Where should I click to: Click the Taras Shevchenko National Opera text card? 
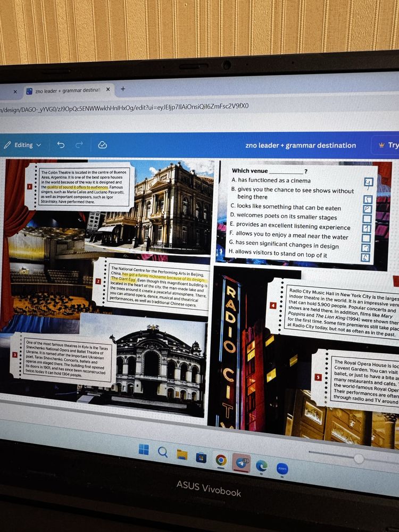[x=63, y=359]
